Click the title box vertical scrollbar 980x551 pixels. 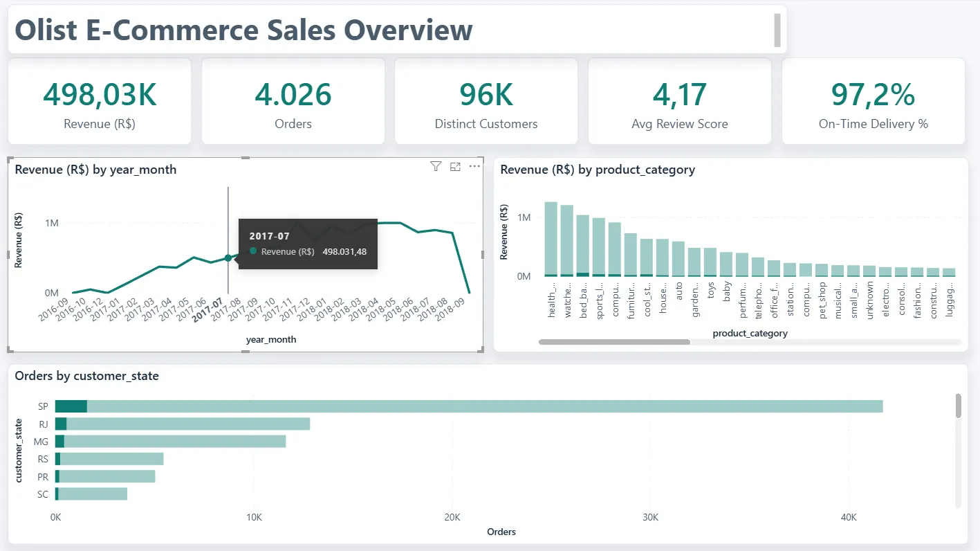pyautogui.click(x=777, y=30)
